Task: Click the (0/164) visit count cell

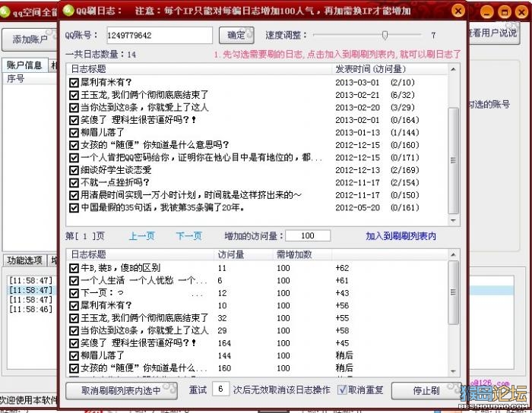Action: tap(405, 120)
